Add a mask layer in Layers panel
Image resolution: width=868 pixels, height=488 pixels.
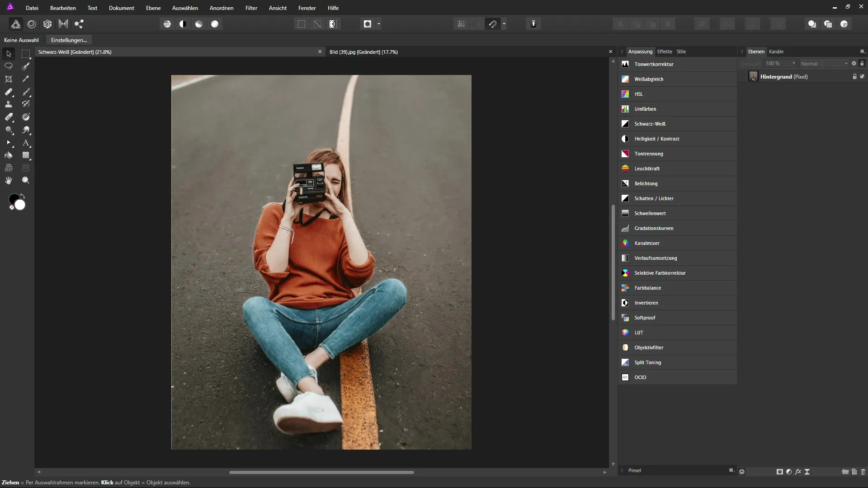point(779,472)
